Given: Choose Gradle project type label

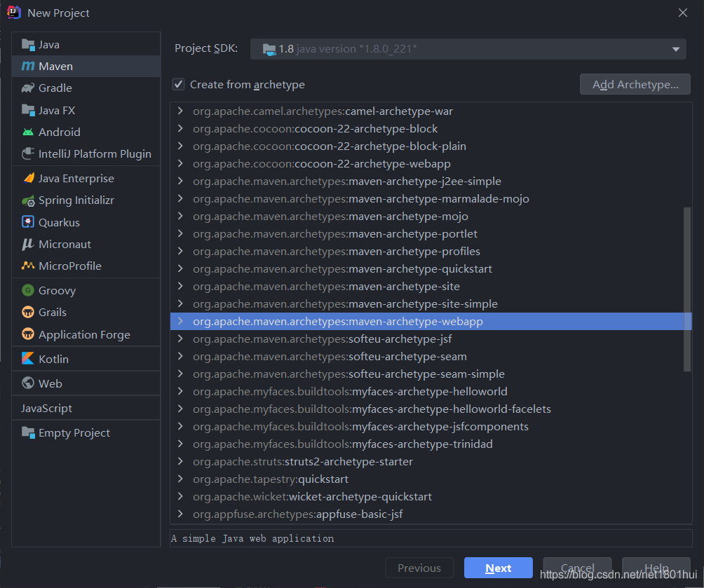Looking at the screenshot, I should (x=55, y=88).
